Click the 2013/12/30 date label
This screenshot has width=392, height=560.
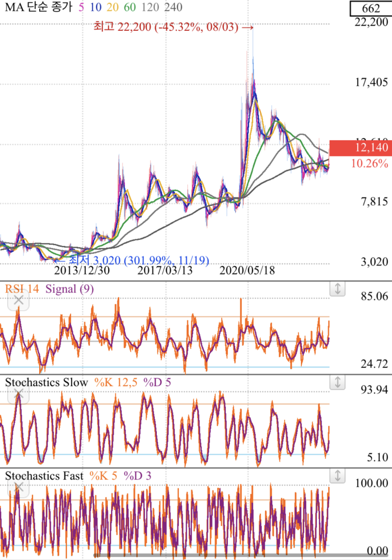click(x=82, y=270)
